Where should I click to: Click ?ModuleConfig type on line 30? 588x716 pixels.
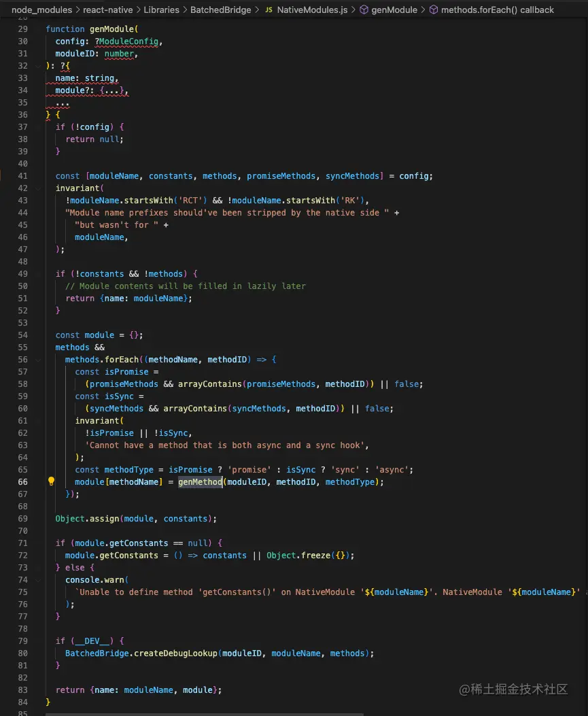126,41
